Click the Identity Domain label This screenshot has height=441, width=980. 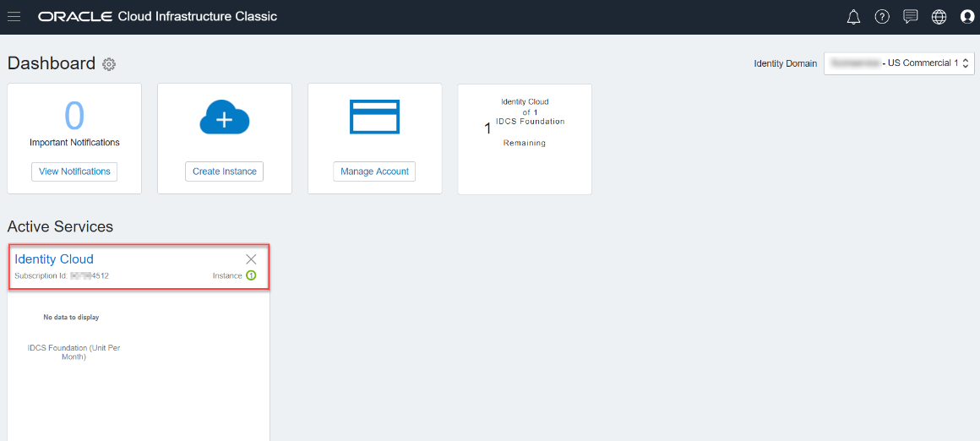(786, 63)
